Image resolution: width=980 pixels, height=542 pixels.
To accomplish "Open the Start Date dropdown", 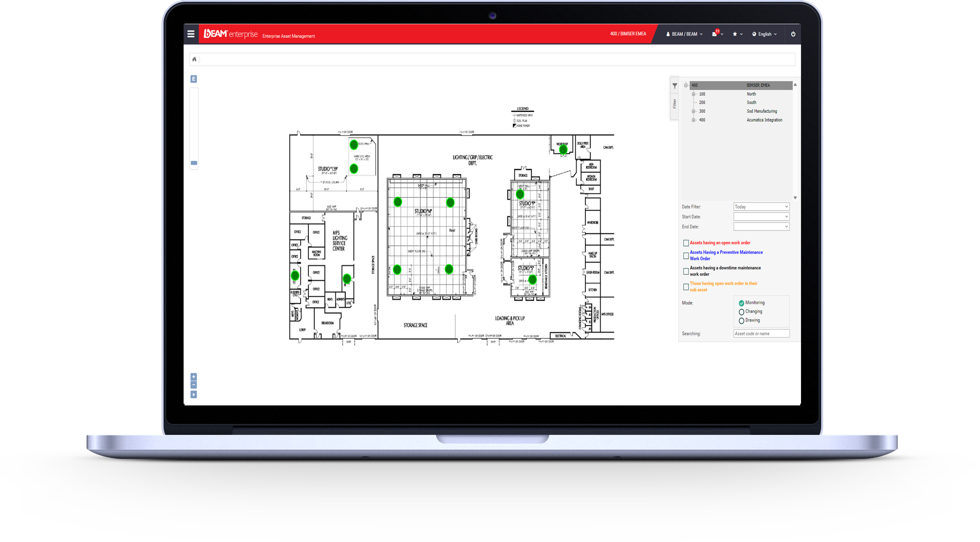I will [761, 217].
